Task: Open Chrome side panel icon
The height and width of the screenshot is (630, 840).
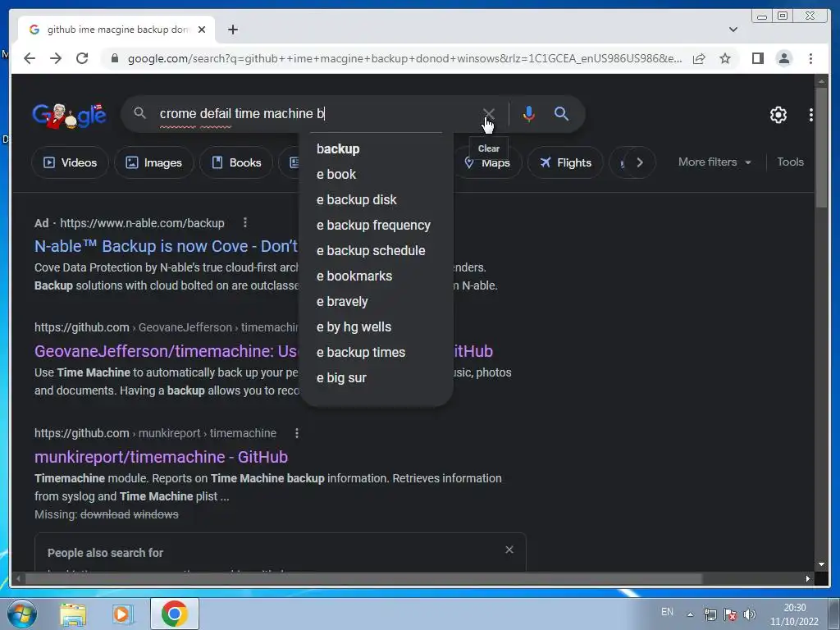Action: pyautogui.click(x=757, y=58)
